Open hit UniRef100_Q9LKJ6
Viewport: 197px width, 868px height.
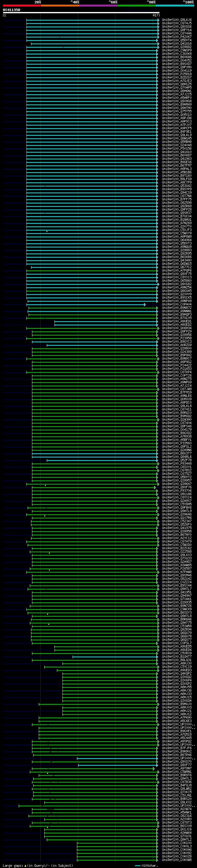pos(177,20)
